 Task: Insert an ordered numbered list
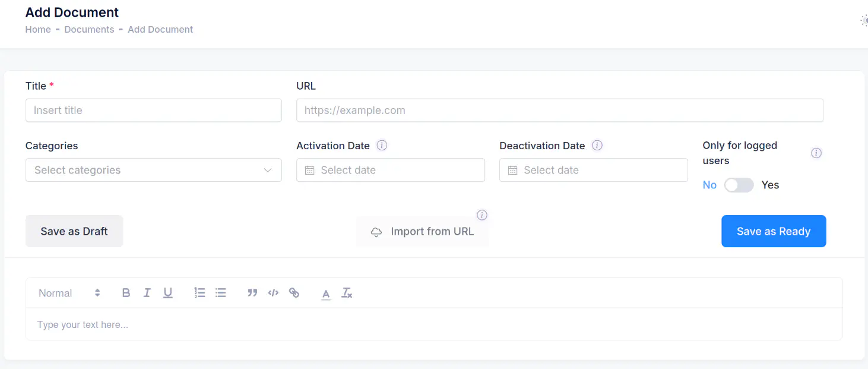199,293
